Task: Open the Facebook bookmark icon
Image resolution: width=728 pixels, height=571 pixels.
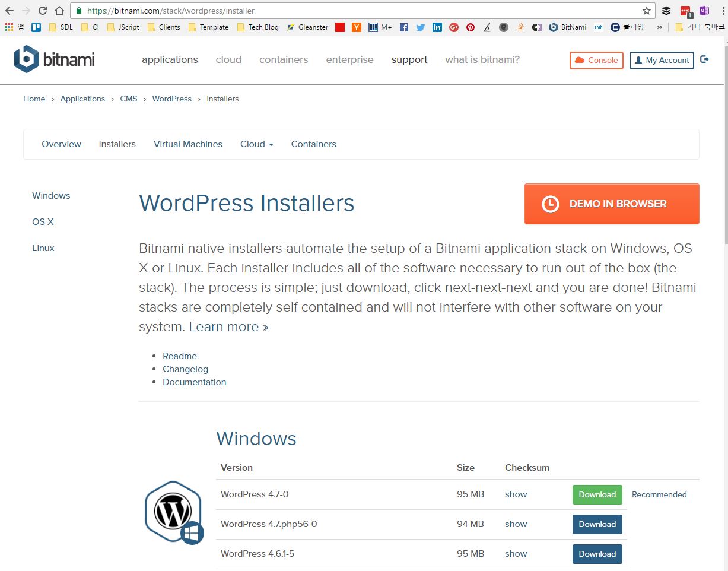Action: (x=404, y=27)
